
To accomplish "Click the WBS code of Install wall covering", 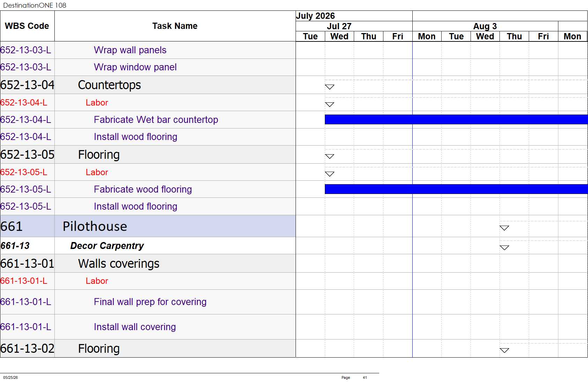I will click(x=26, y=327).
